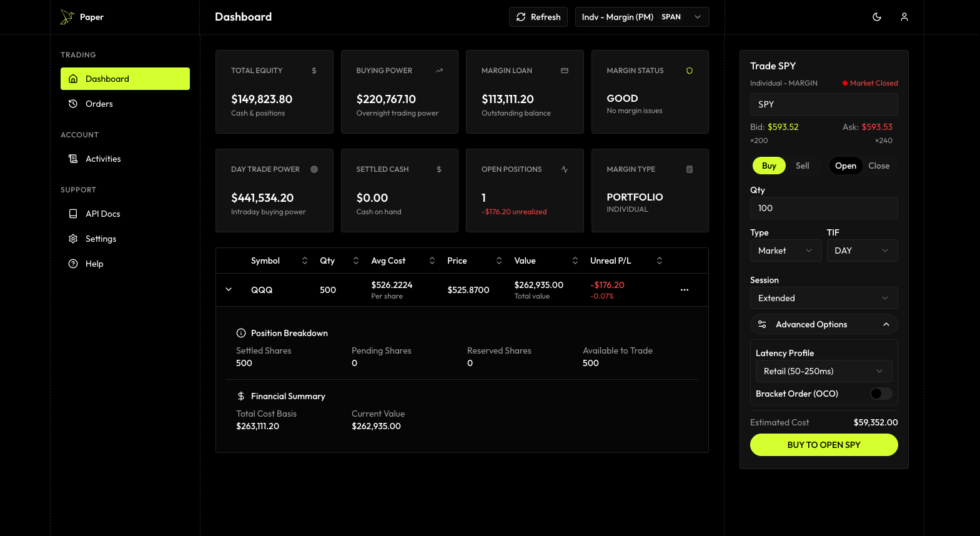Image resolution: width=980 pixels, height=536 pixels.
Task: Click the Total Equity $149,823.80 value
Action: pyautogui.click(x=262, y=99)
